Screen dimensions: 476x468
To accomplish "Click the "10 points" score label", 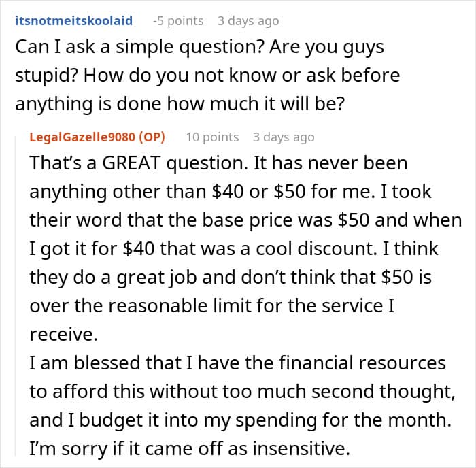I will click(x=212, y=137).
